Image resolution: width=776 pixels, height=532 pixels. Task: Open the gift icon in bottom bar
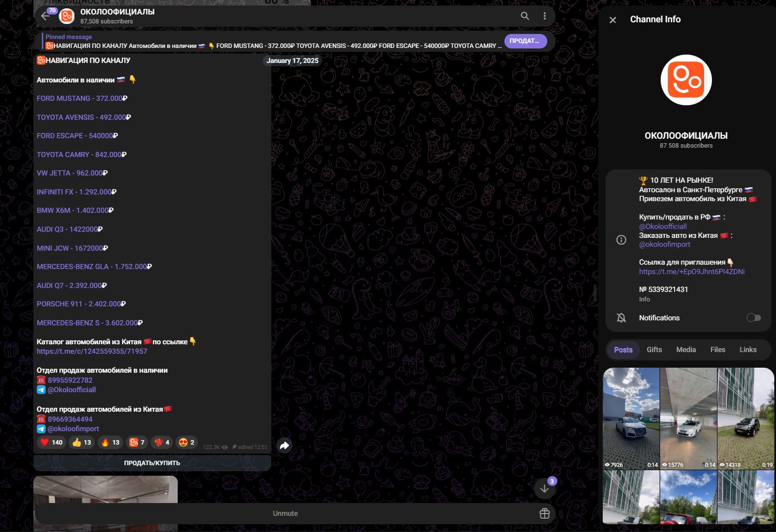544,514
